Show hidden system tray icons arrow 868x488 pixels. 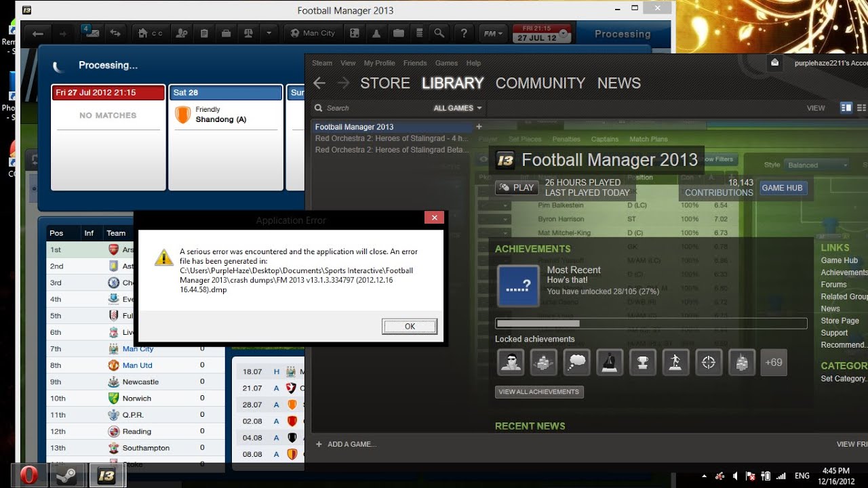[705, 476]
